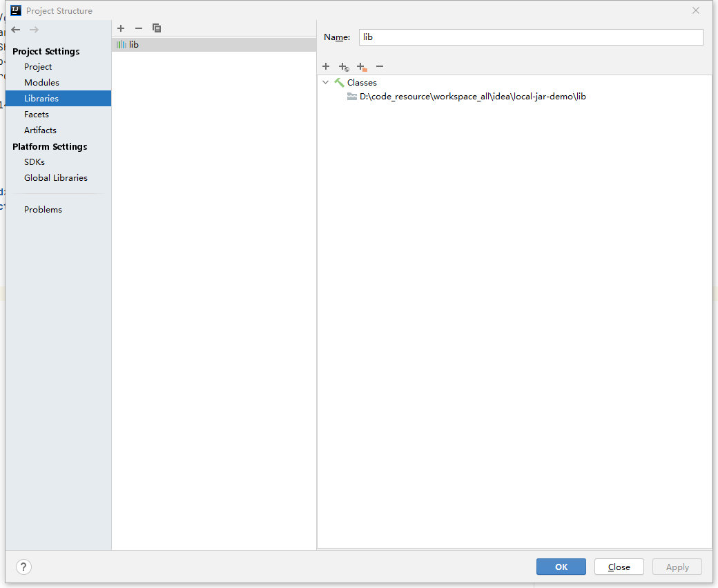This screenshot has width=718, height=588.
Task: Remove the selected library from list
Action: pos(139,28)
